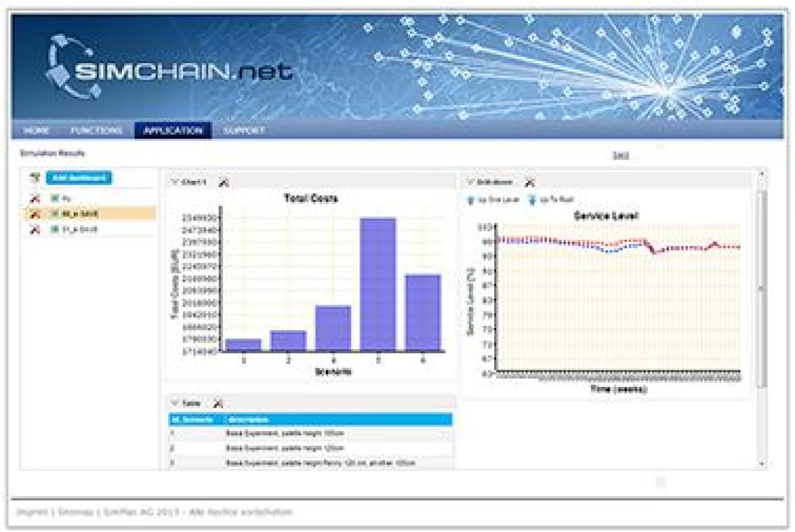Click the red delete icon beside Chart1

(223, 182)
